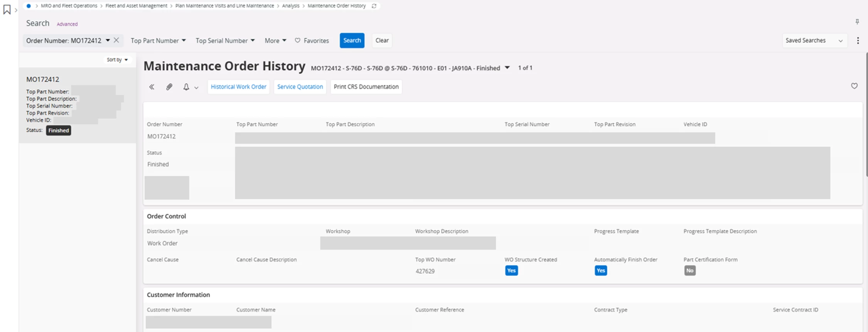Expand the dropdown arrow next to the bell
868x332 pixels.
pyautogui.click(x=196, y=88)
